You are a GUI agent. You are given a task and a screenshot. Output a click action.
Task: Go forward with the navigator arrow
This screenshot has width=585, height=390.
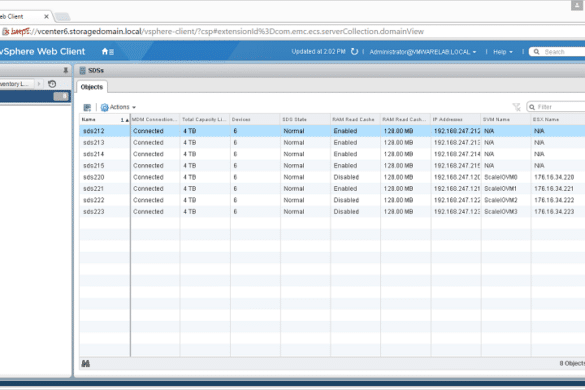[39, 84]
